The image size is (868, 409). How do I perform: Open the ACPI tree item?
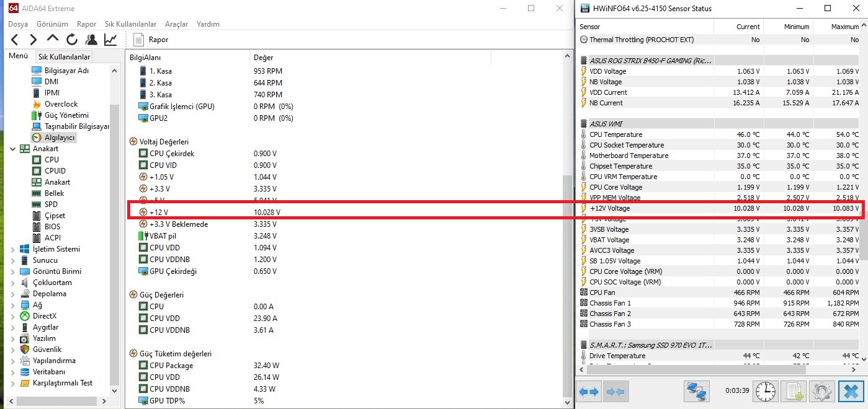[52, 238]
